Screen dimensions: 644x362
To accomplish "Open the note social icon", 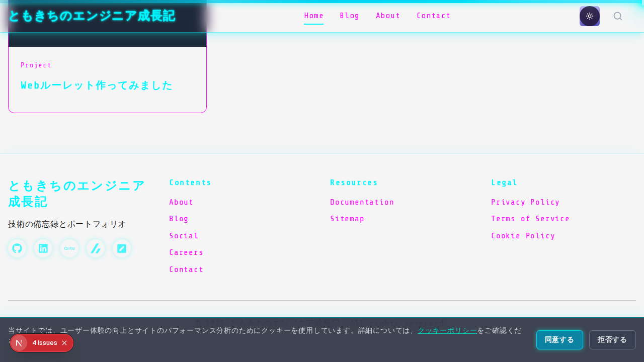I will click(121, 248).
